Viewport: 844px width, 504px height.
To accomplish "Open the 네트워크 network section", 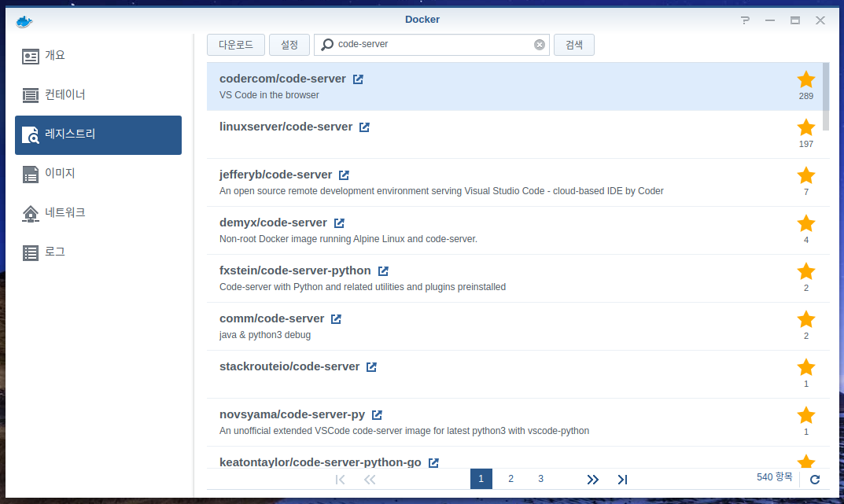I will point(98,213).
